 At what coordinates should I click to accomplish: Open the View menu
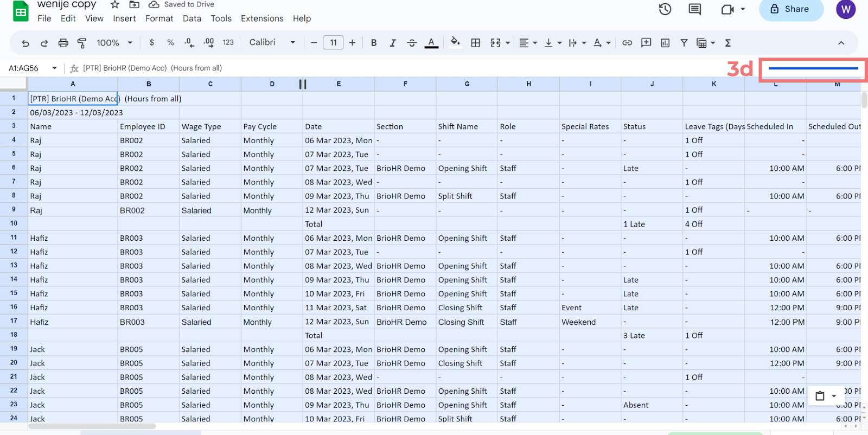click(94, 18)
